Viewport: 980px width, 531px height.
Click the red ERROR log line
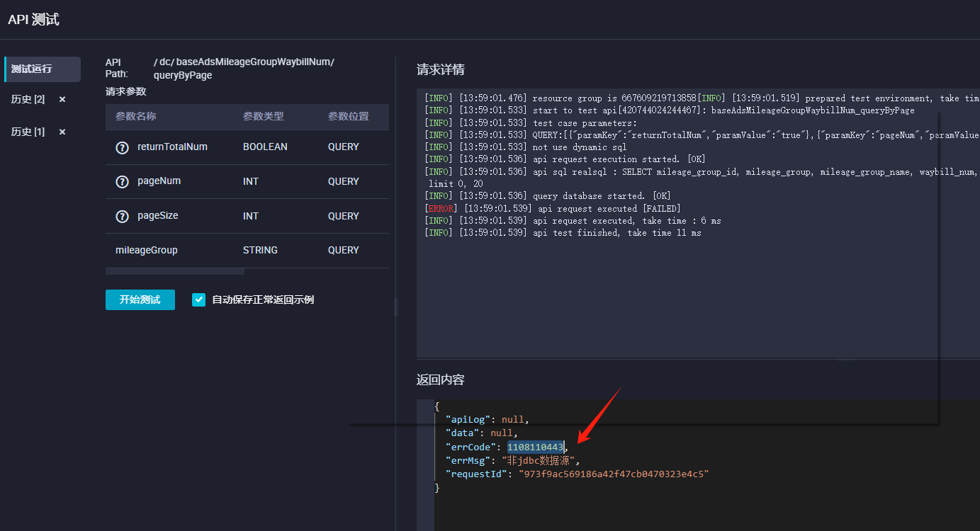click(x=552, y=208)
